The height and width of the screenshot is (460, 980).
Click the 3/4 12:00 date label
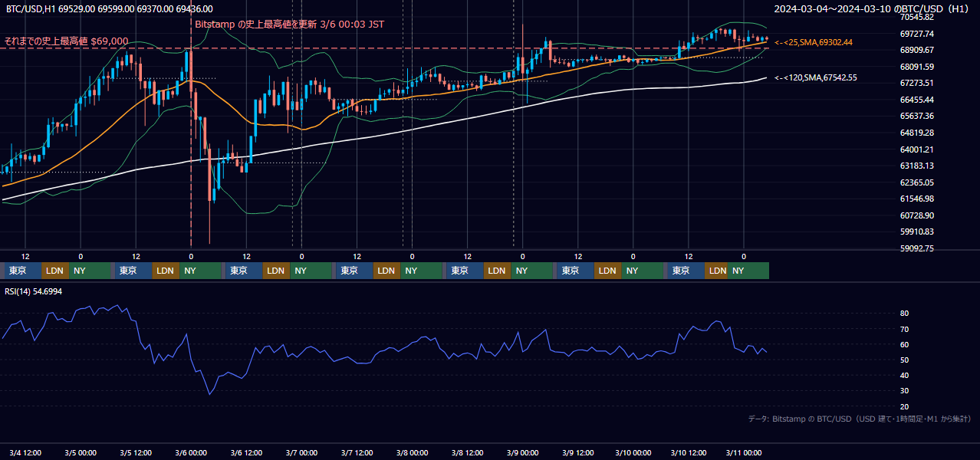25,452
